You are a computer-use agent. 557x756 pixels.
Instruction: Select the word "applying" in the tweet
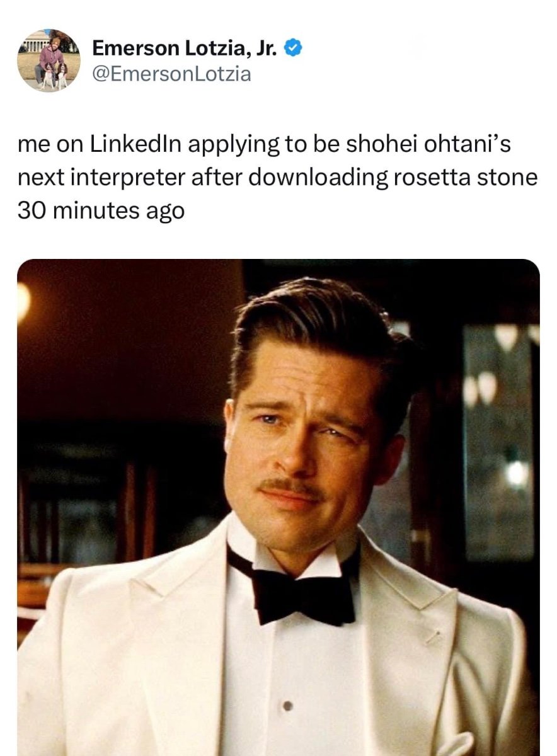pos(229,145)
